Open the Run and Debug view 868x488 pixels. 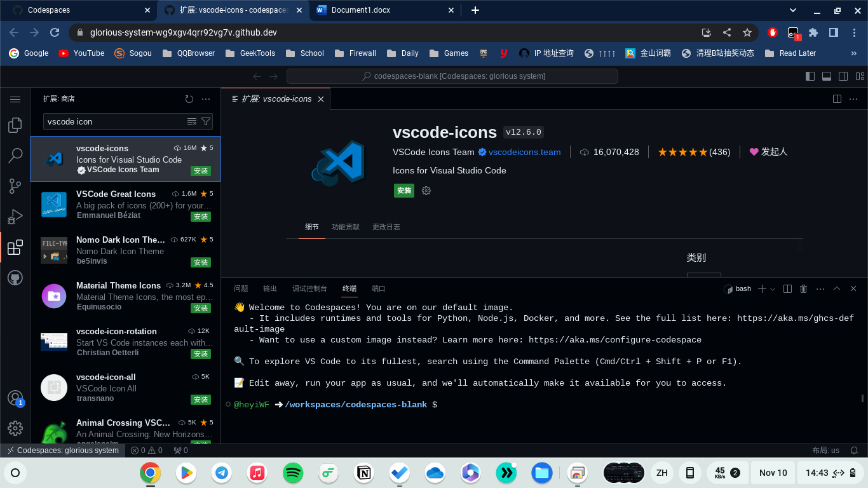tap(15, 217)
